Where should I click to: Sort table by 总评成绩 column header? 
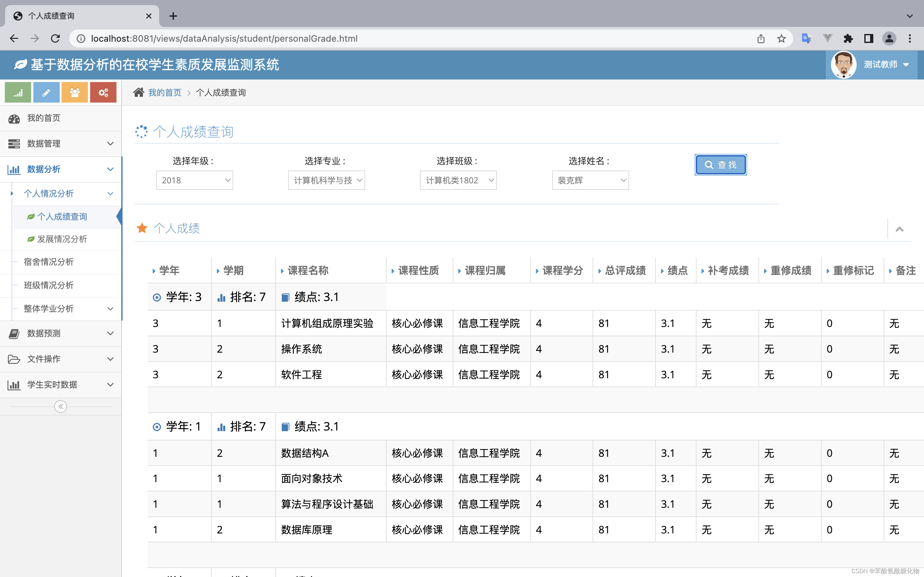pos(625,271)
